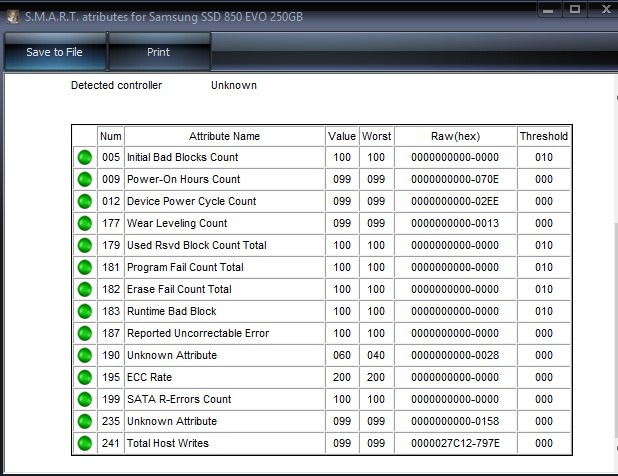This screenshot has height=476, width=618.
Task: Select the ECC Rate name
Action: click(149, 377)
